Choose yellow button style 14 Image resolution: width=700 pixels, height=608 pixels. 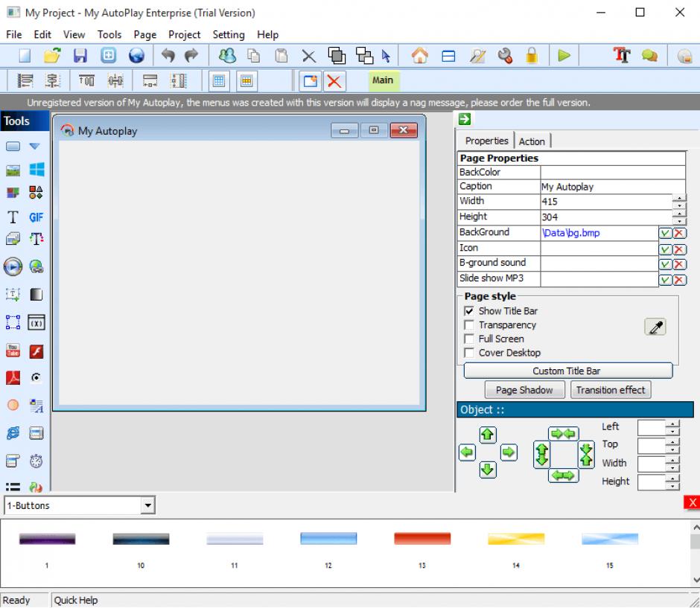[515, 538]
